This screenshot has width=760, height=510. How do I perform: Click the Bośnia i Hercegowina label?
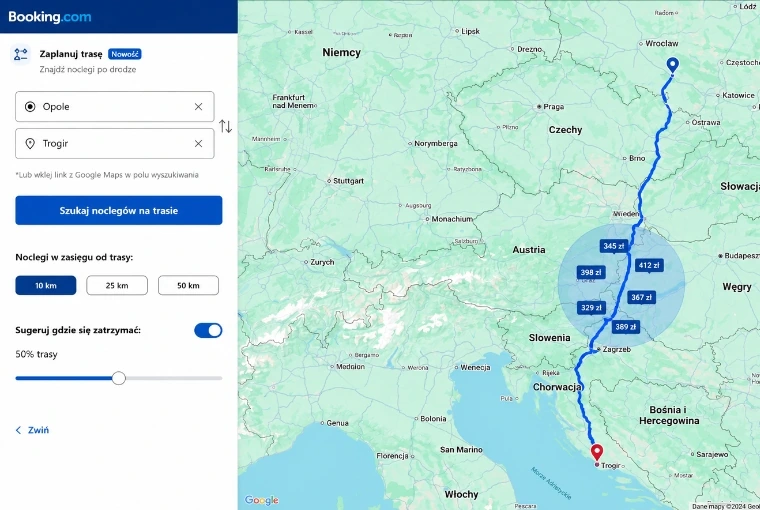pyautogui.click(x=669, y=415)
